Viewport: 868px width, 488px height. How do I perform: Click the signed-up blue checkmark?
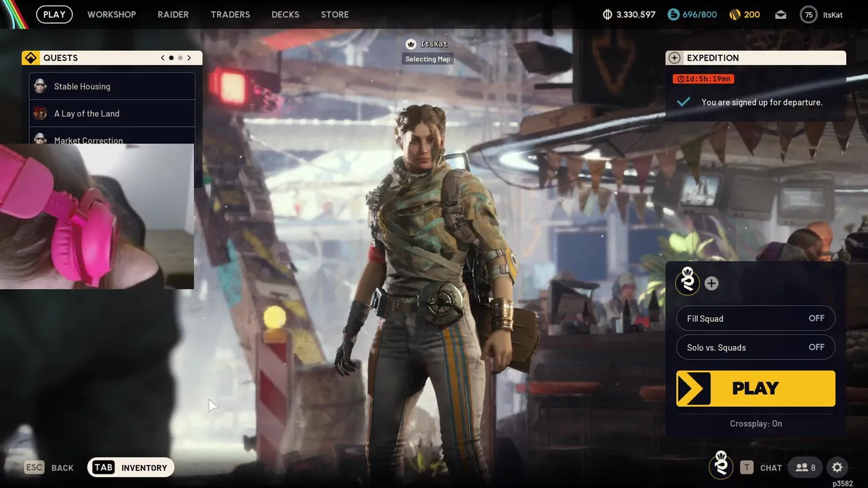pos(684,102)
